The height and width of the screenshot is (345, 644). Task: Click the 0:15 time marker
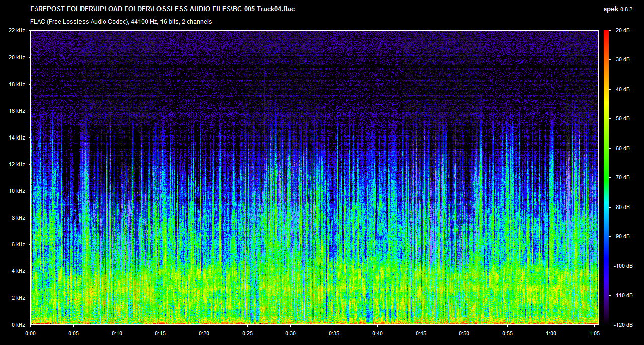coord(160,333)
